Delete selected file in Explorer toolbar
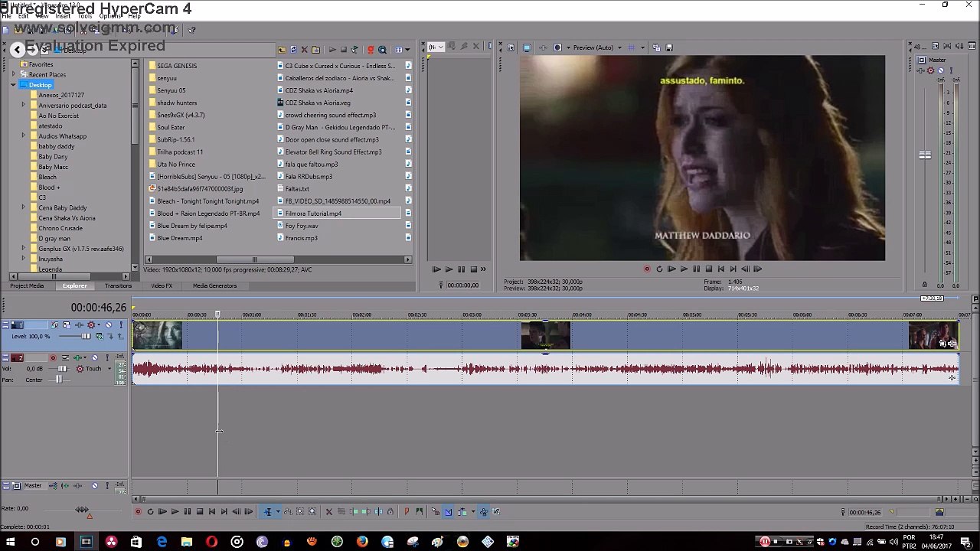Image resolution: width=980 pixels, height=551 pixels. (x=304, y=50)
